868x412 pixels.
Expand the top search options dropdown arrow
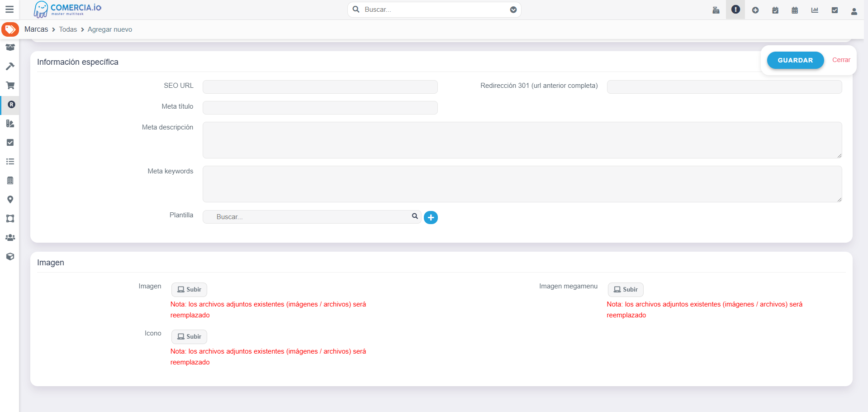(513, 10)
